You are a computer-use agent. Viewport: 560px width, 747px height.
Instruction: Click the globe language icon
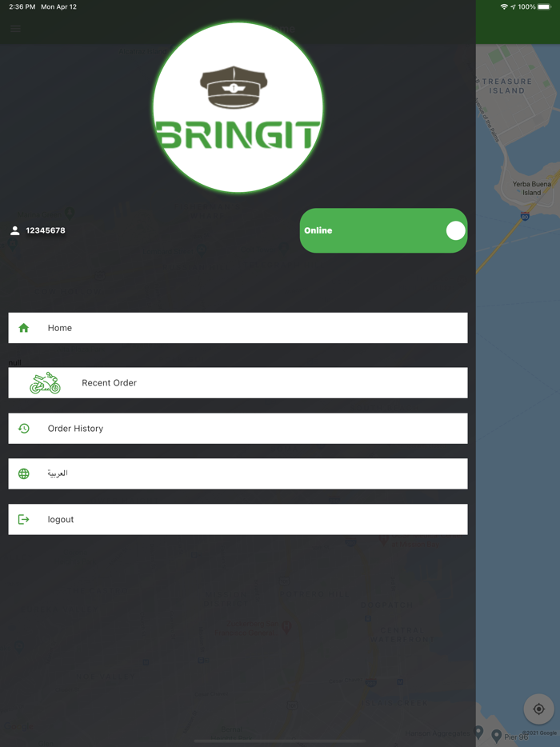(24, 473)
